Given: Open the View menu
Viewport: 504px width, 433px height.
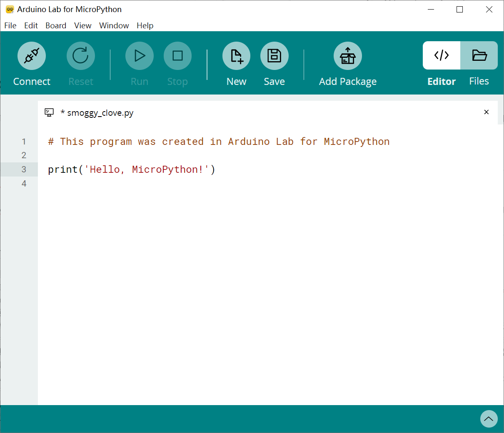Looking at the screenshot, I should (83, 25).
